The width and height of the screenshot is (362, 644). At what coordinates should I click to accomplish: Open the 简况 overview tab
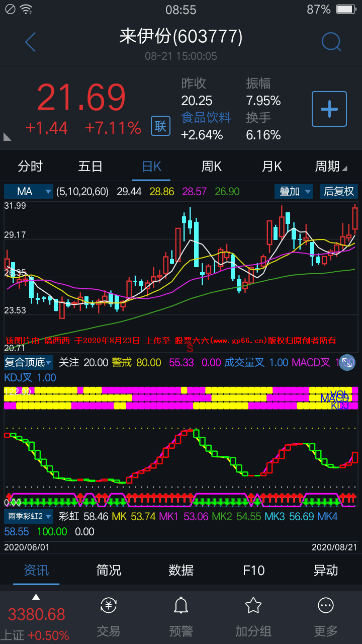[109, 570]
